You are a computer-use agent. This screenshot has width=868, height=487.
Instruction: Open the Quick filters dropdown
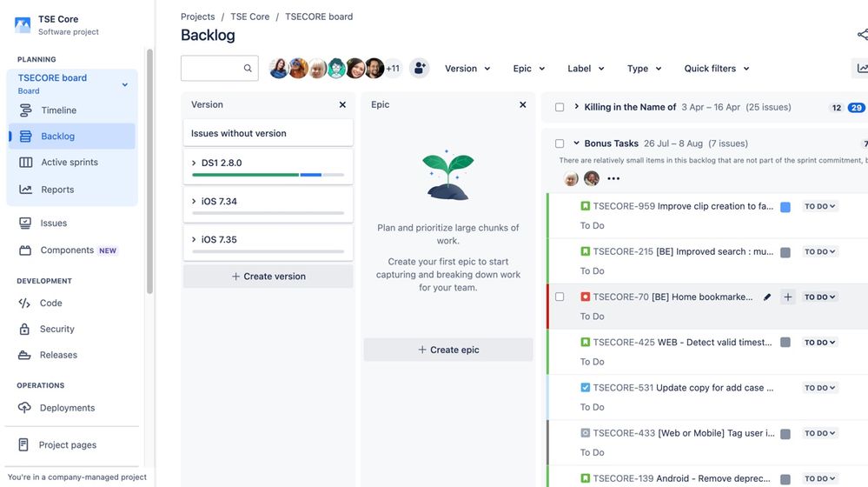click(716, 69)
